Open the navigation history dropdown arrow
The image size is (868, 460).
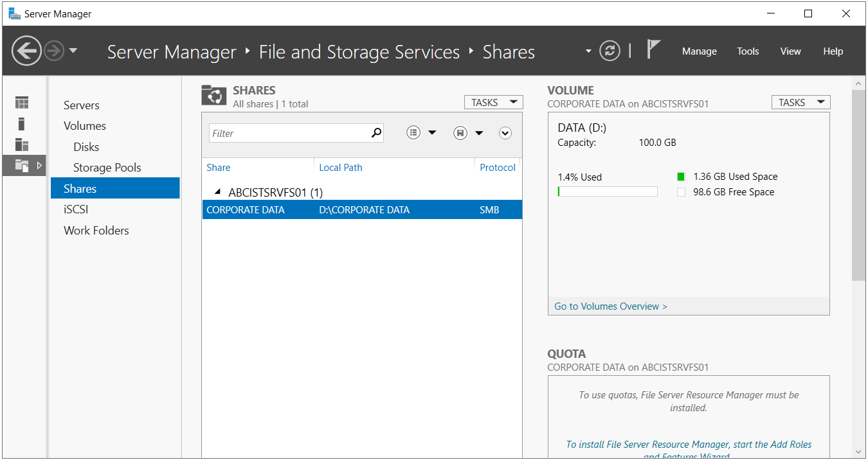[x=73, y=51]
